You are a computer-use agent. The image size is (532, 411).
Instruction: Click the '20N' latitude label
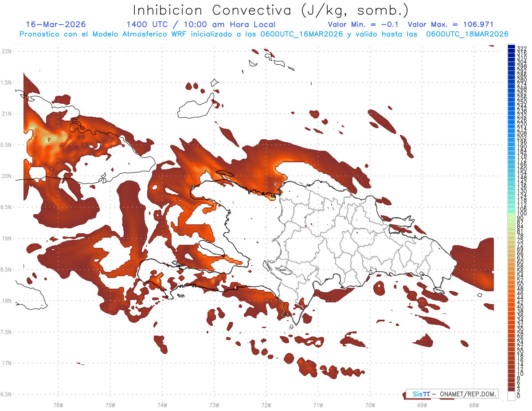pos(6,176)
